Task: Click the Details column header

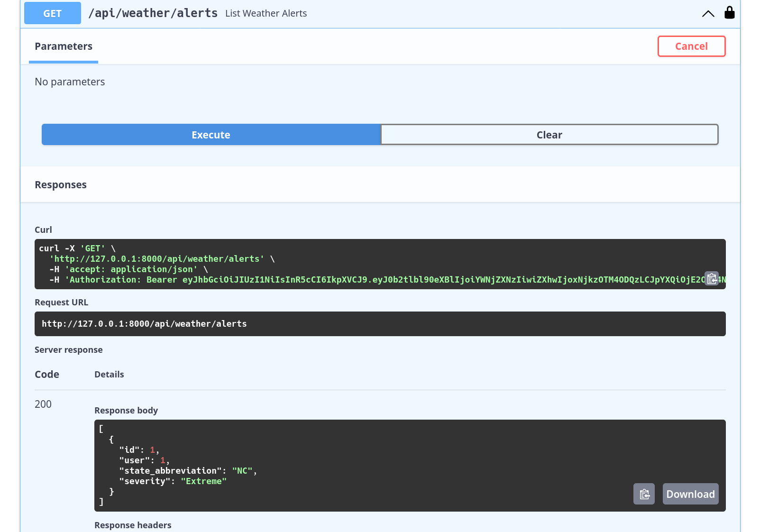Action: 109,375
